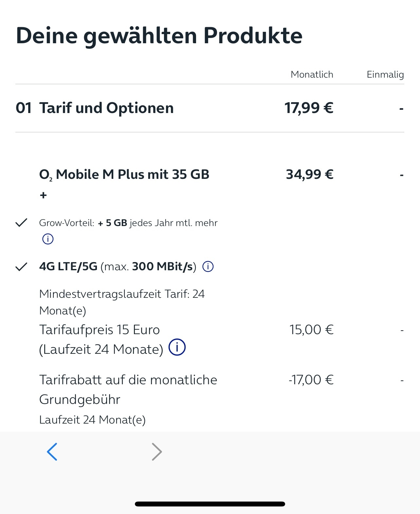The width and height of the screenshot is (420, 514).
Task: Tap info icon next to 300 MBit/s
Action: click(x=208, y=267)
